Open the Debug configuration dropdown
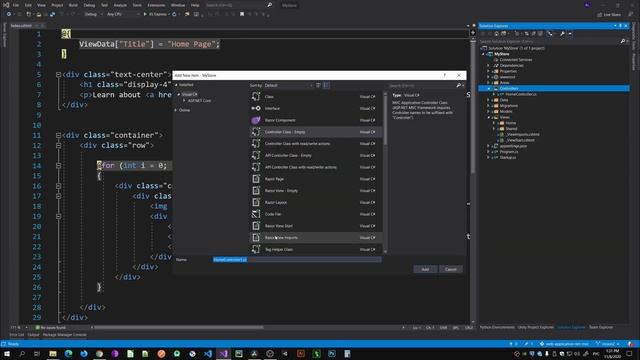The image size is (640, 360). click(x=93, y=14)
